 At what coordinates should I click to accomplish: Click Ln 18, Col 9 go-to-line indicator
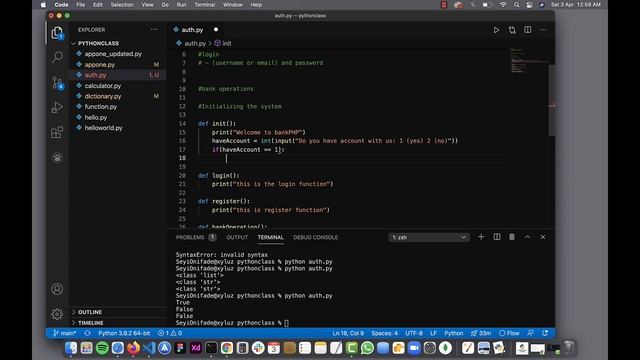347,333
